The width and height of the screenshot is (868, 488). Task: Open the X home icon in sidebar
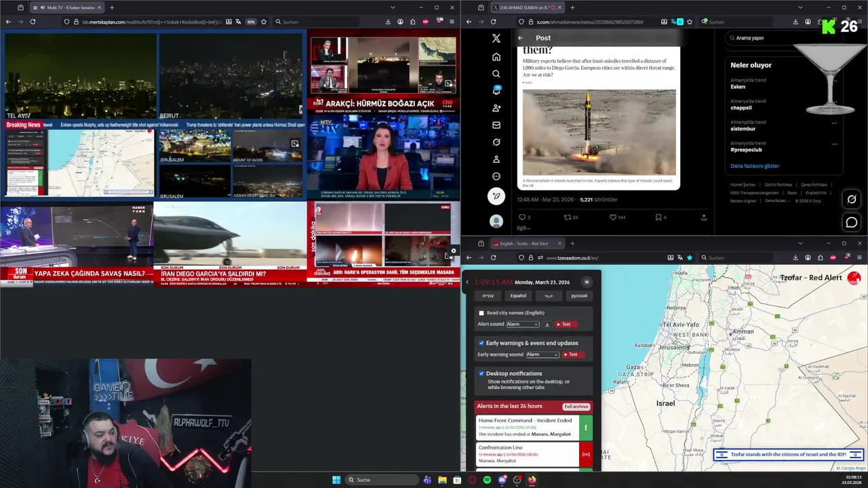click(x=496, y=57)
